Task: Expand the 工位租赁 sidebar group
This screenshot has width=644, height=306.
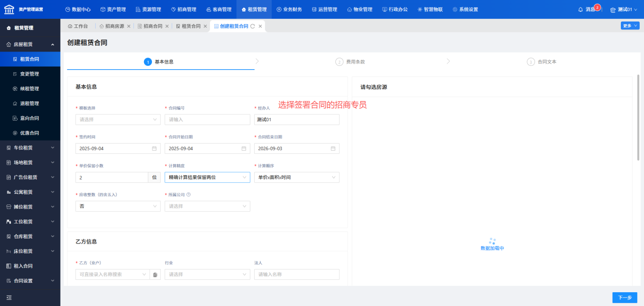Action: coord(30,222)
